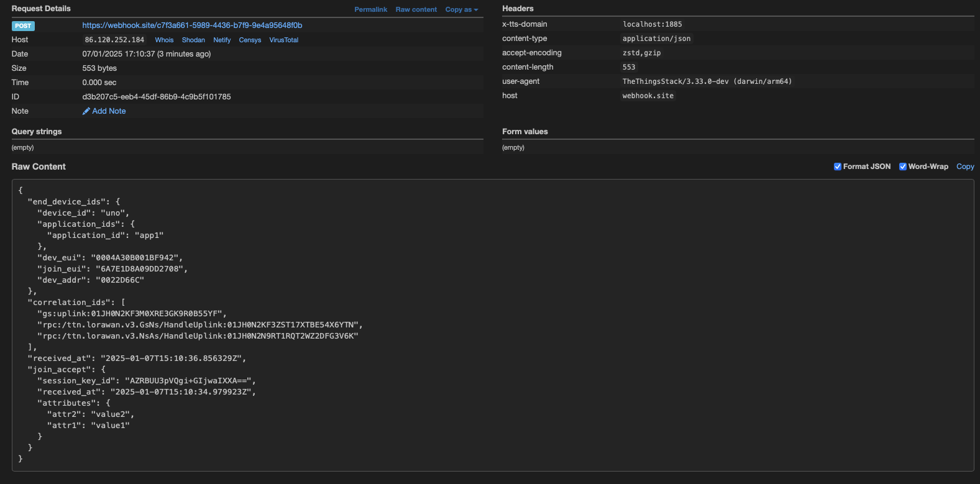This screenshot has height=484, width=980.
Task: Select the host IP 86.120.252.184
Action: pyautogui.click(x=114, y=40)
